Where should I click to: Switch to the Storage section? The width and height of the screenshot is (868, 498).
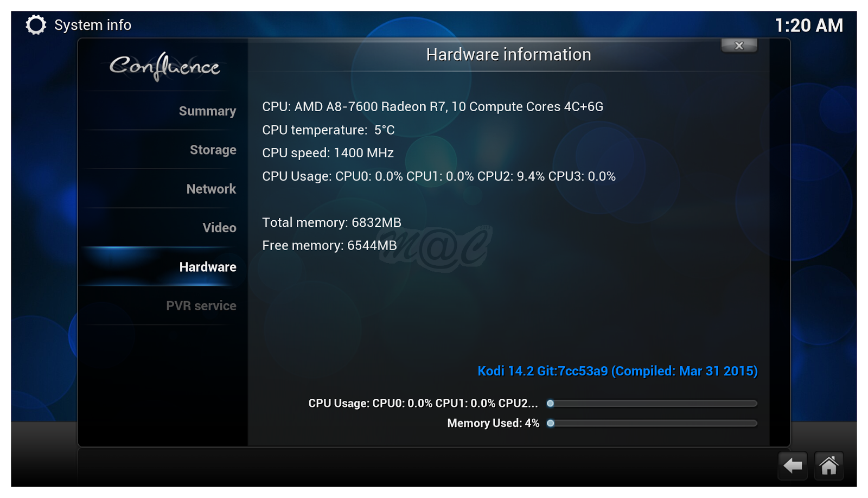coord(213,150)
